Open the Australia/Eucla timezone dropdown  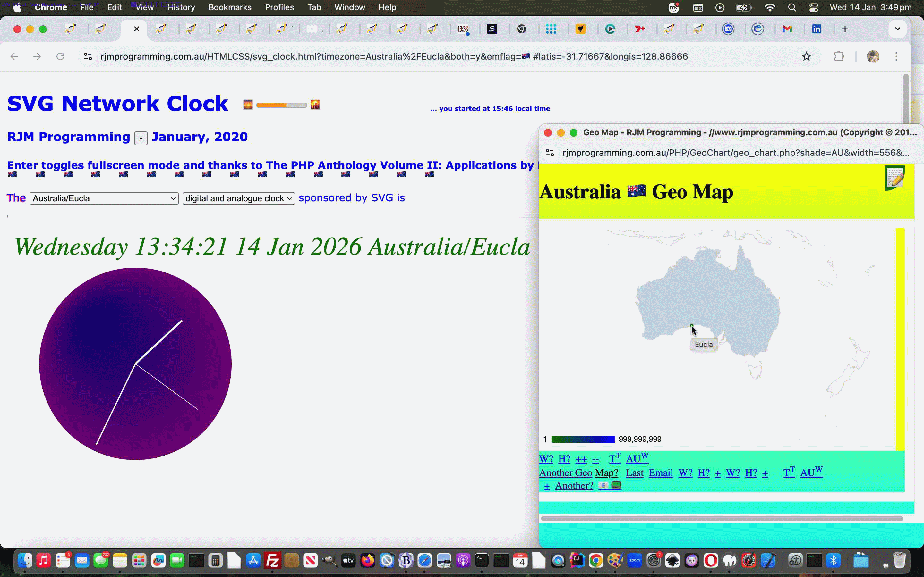[104, 198]
